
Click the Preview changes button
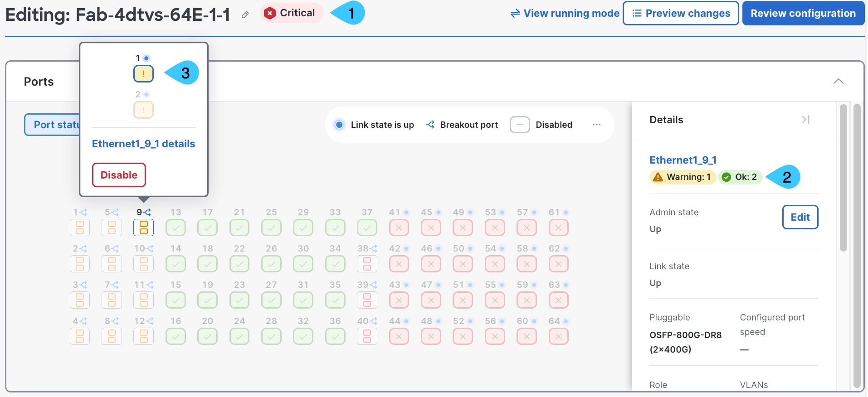coord(681,13)
